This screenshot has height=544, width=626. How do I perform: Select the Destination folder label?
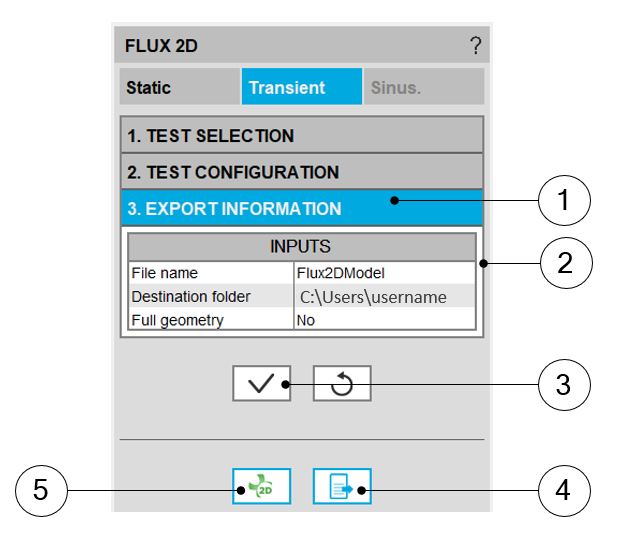(x=208, y=297)
